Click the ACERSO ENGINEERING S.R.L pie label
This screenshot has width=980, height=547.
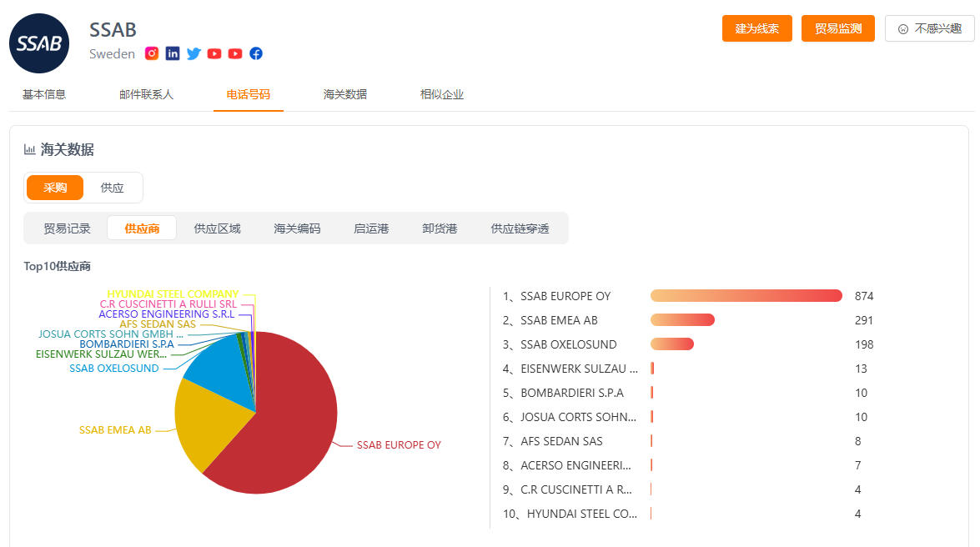click(166, 314)
